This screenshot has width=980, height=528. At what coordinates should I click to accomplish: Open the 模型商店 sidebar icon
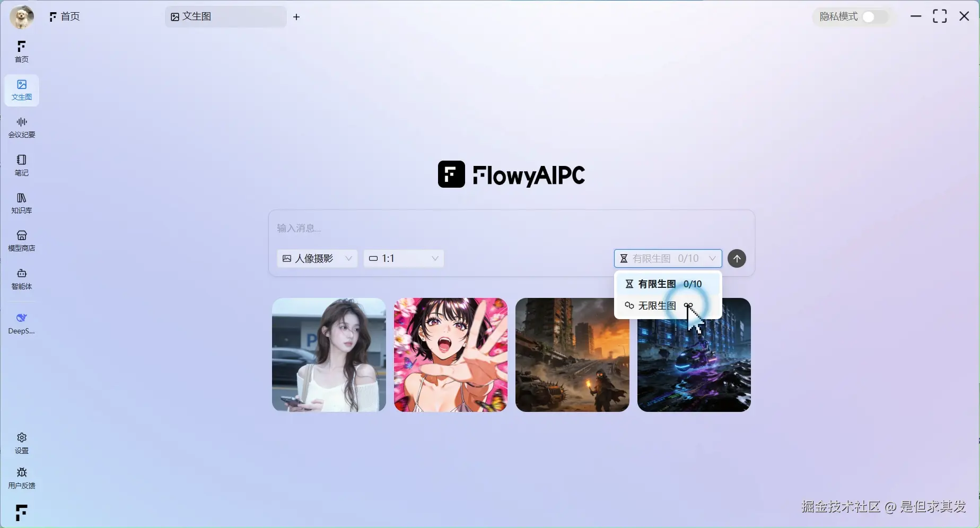21,241
